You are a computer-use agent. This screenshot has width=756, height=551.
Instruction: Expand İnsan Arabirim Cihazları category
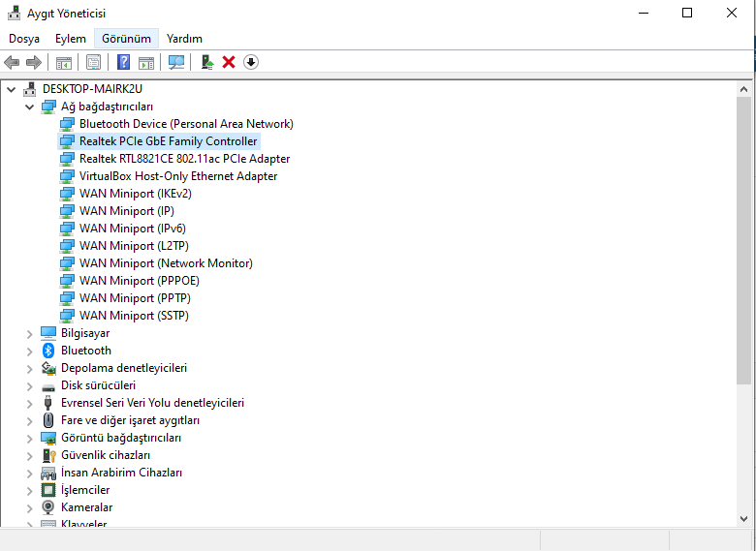coord(29,473)
